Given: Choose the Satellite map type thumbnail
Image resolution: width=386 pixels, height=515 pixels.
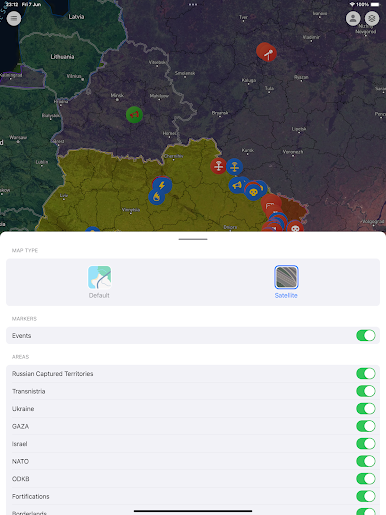Looking at the screenshot, I should (x=286, y=277).
